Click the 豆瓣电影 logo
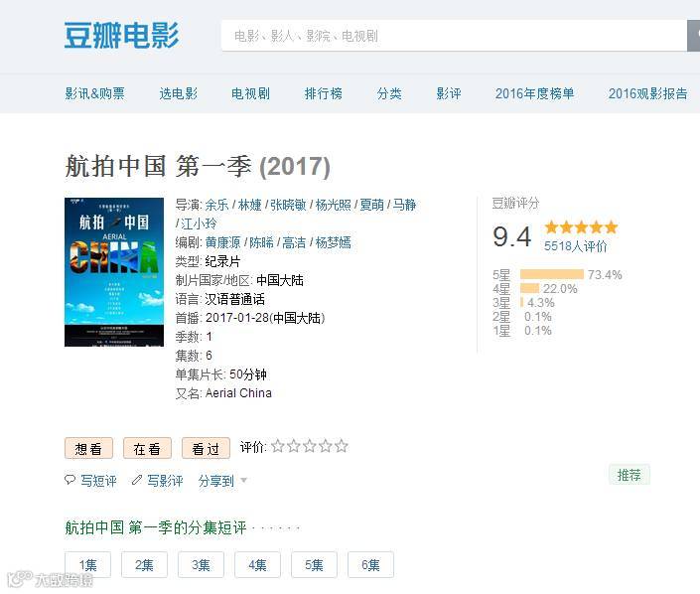 point(121,36)
